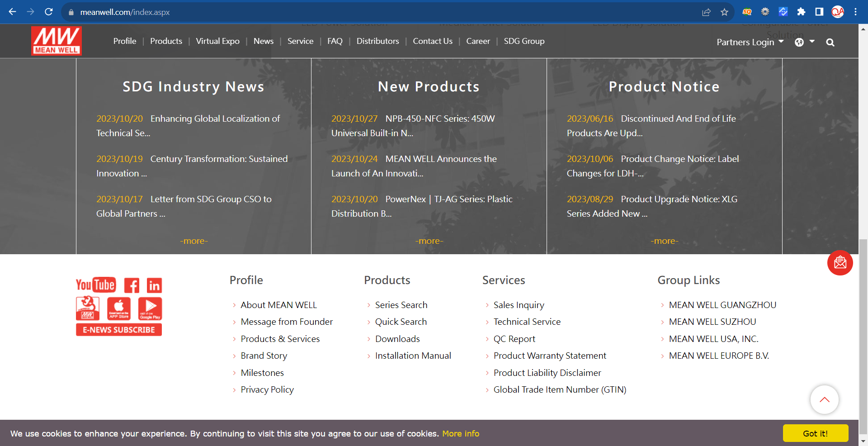Open Discontinued And End of Life notice

point(651,126)
